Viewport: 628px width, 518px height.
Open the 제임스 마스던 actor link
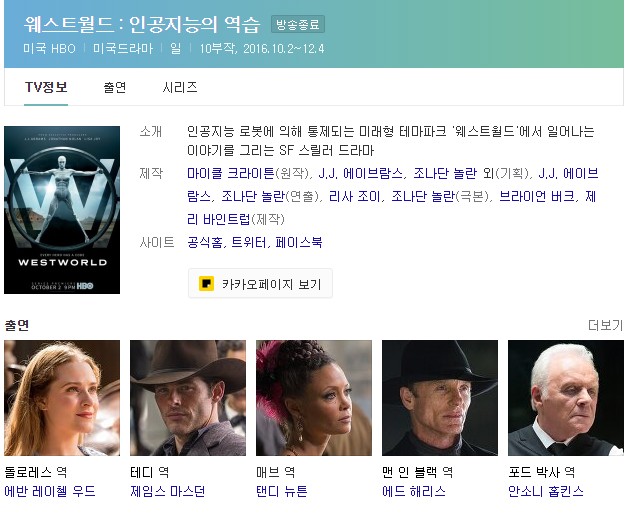coord(167,491)
